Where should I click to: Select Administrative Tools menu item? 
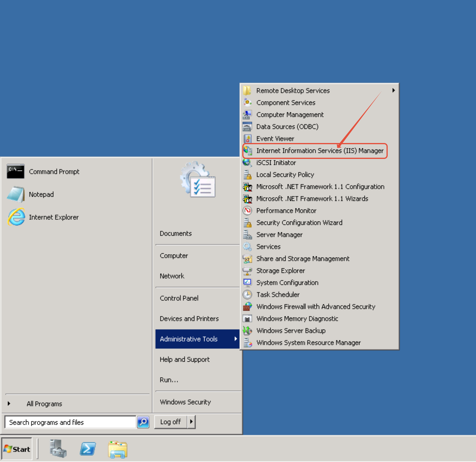[x=197, y=339]
